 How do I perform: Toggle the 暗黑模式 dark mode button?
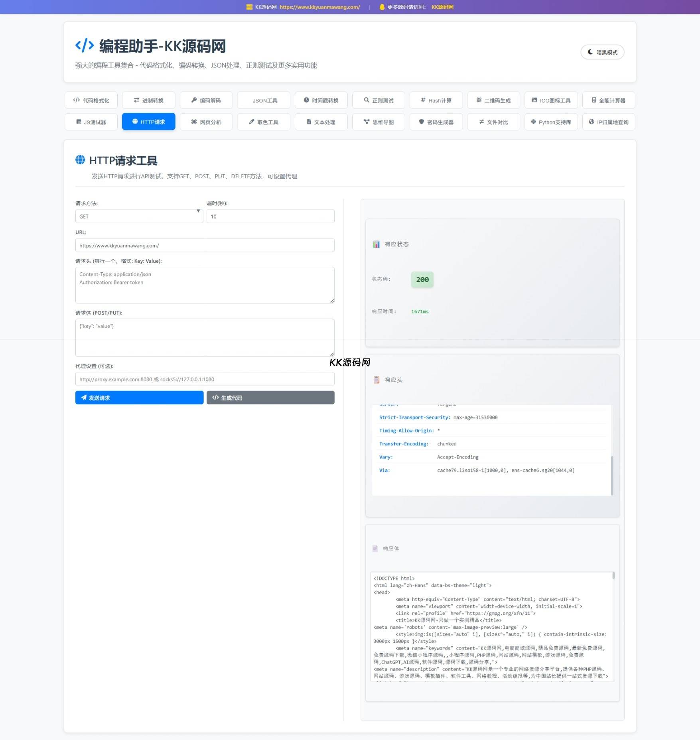[x=602, y=52]
